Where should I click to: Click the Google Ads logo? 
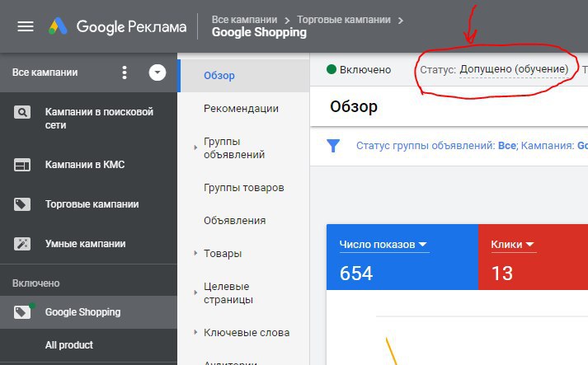click(x=58, y=26)
